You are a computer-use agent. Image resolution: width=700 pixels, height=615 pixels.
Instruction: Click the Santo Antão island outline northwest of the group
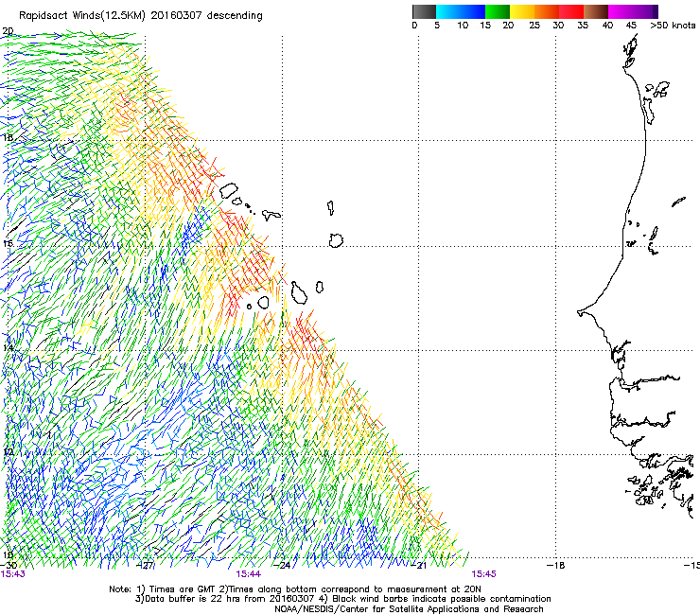pyautogui.click(x=229, y=191)
